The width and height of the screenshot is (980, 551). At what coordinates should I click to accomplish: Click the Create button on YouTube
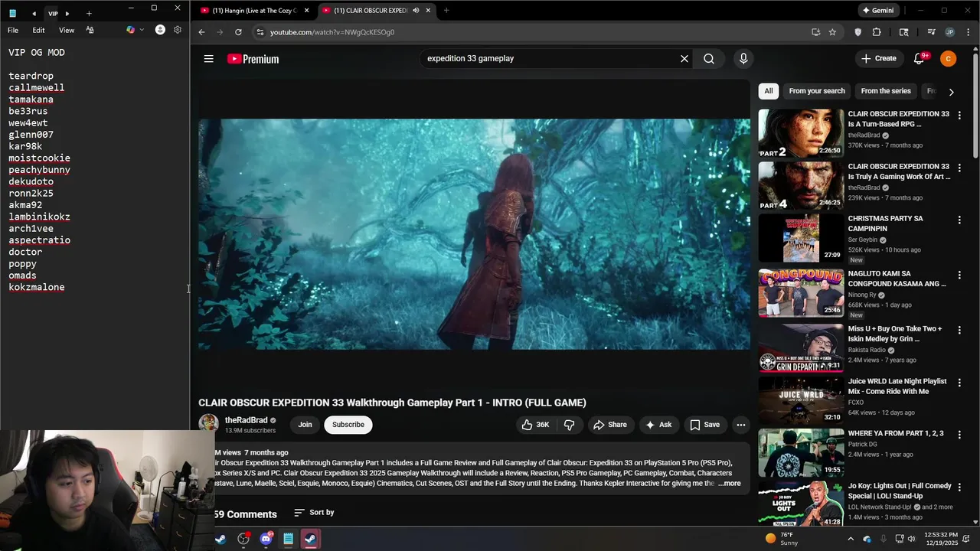click(x=878, y=59)
